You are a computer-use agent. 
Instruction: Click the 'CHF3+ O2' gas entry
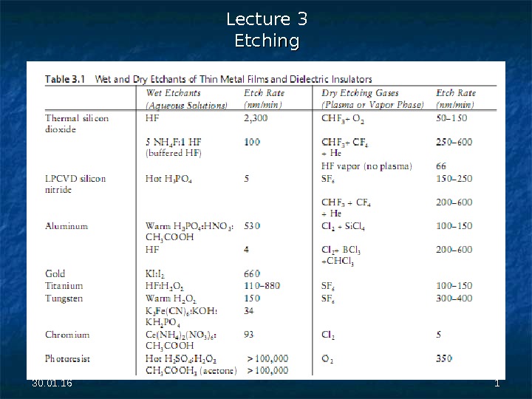(x=343, y=119)
